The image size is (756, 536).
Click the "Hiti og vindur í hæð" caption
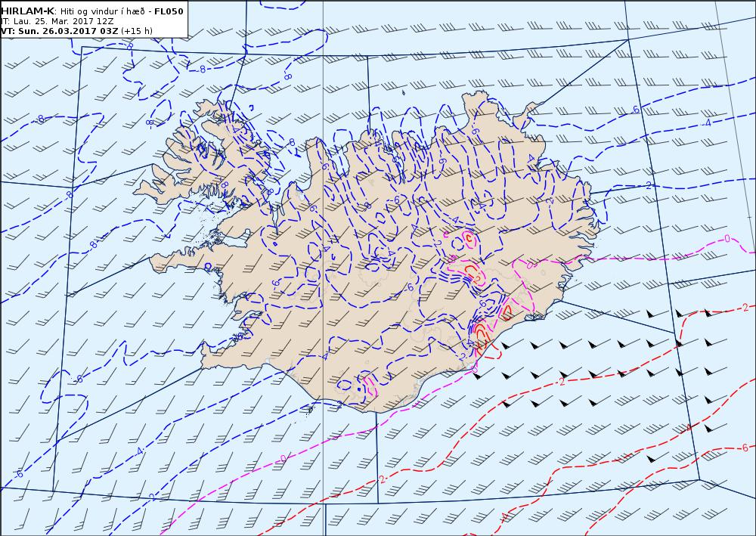[x=102, y=11]
